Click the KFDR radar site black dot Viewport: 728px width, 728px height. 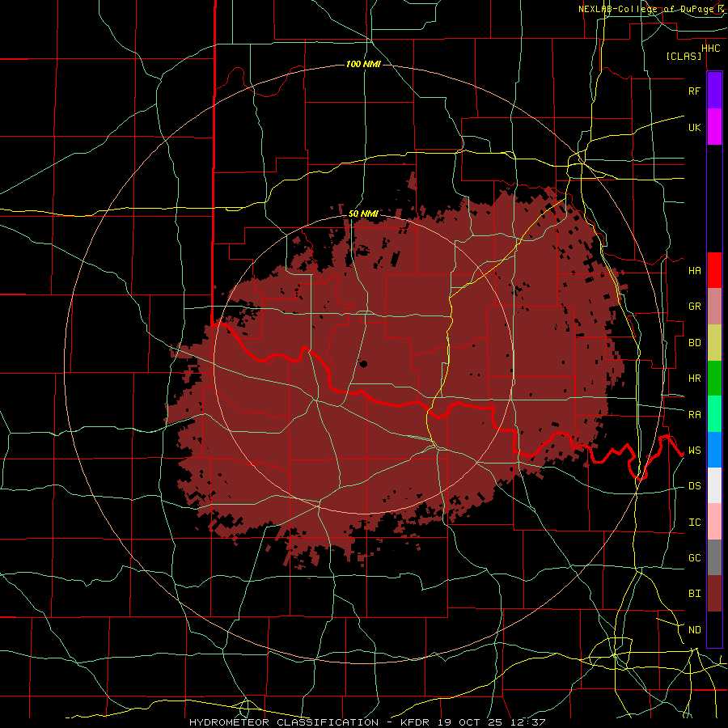coord(363,364)
